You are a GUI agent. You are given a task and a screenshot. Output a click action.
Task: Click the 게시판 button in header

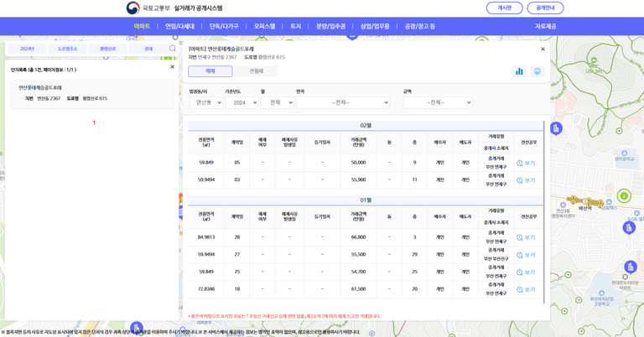[504, 8]
